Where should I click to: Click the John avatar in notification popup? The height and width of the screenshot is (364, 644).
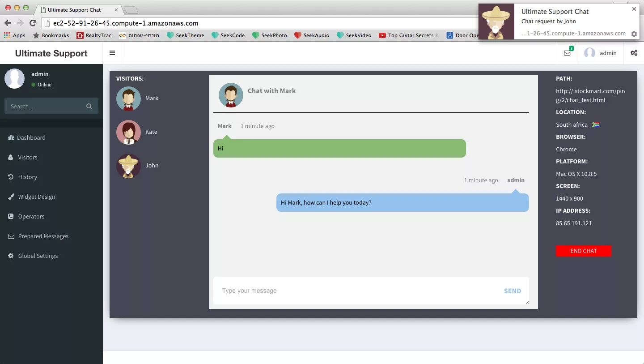point(496,21)
